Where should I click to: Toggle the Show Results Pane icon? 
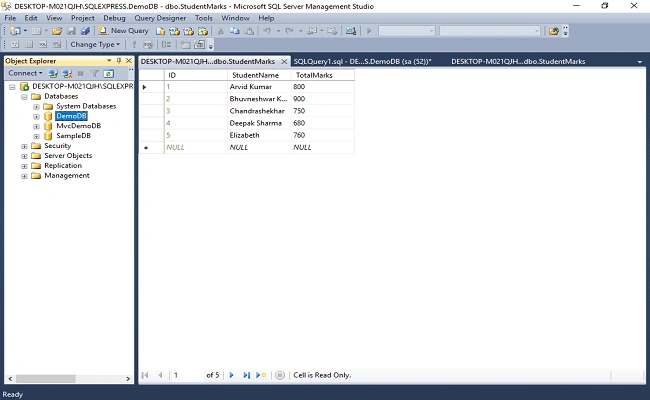coord(57,44)
